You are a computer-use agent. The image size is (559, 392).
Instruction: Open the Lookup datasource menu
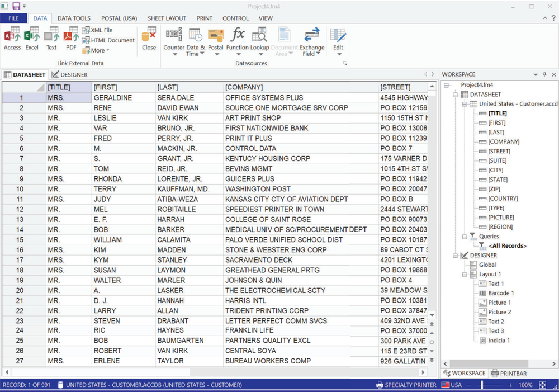point(259,41)
